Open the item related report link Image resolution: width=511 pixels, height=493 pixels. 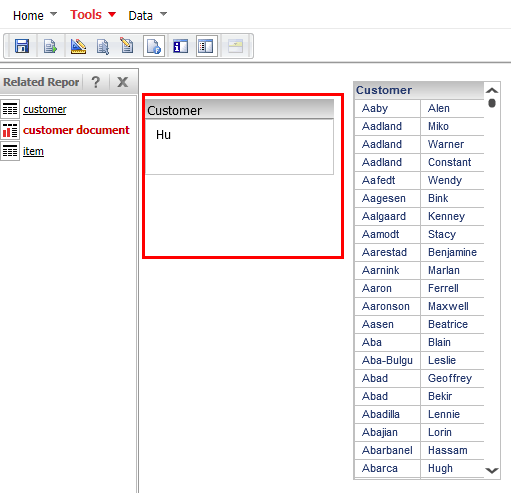click(33, 151)
